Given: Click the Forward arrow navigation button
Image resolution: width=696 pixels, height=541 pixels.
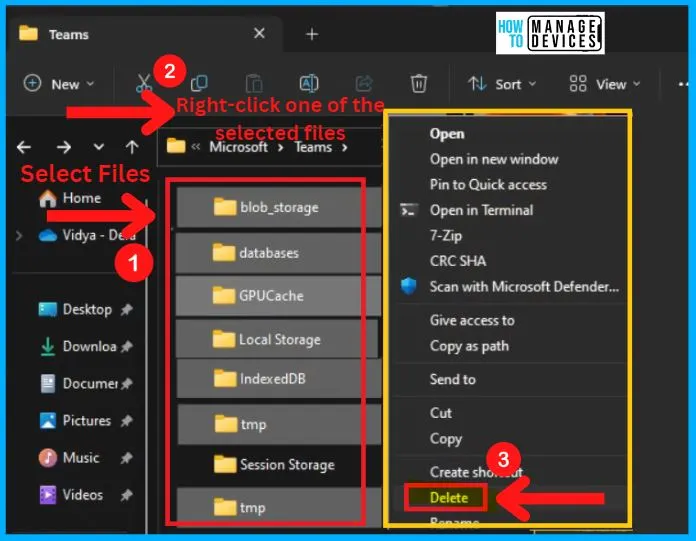Looking at the screenshot, I should tap(61, 147).
